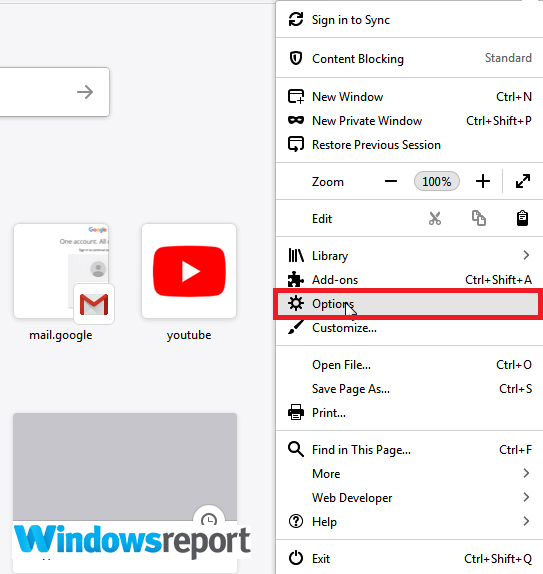Screen dimensions: 543x574
Task: Select Sign in to Sync
Action: [409, 19]
